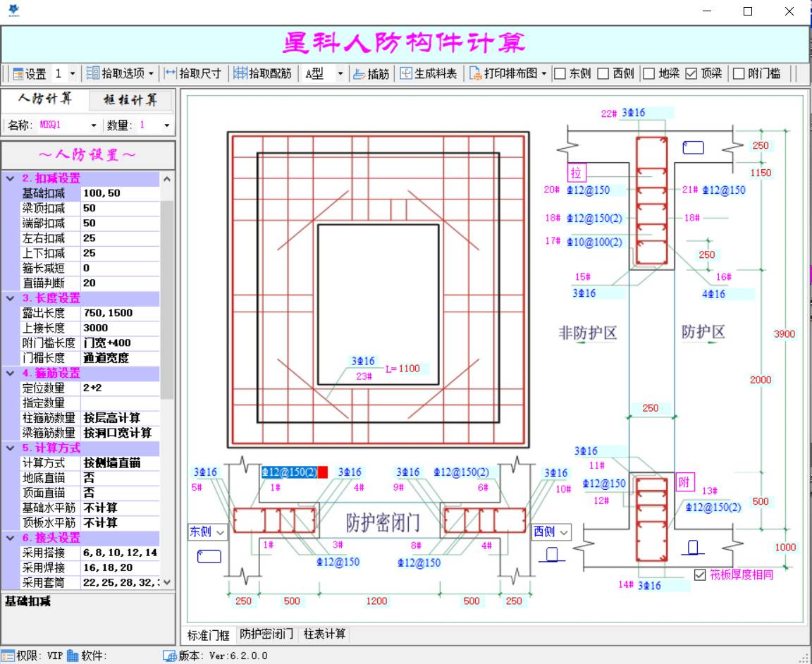Click the 拾取配筋 pick rebar icon
The width and height of the screenshot is (812, 664).
(x=240, y=73)
